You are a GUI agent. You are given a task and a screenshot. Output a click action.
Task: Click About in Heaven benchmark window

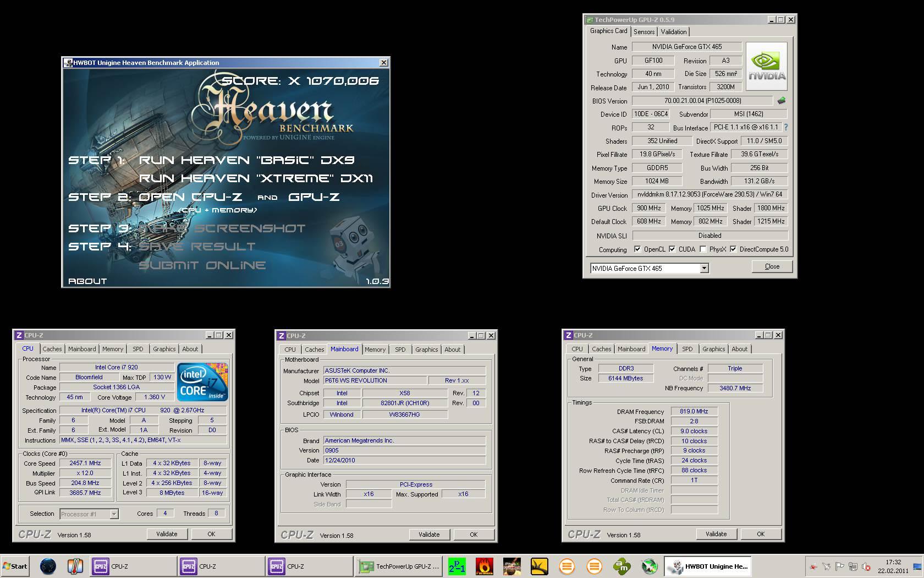point(87,281)
